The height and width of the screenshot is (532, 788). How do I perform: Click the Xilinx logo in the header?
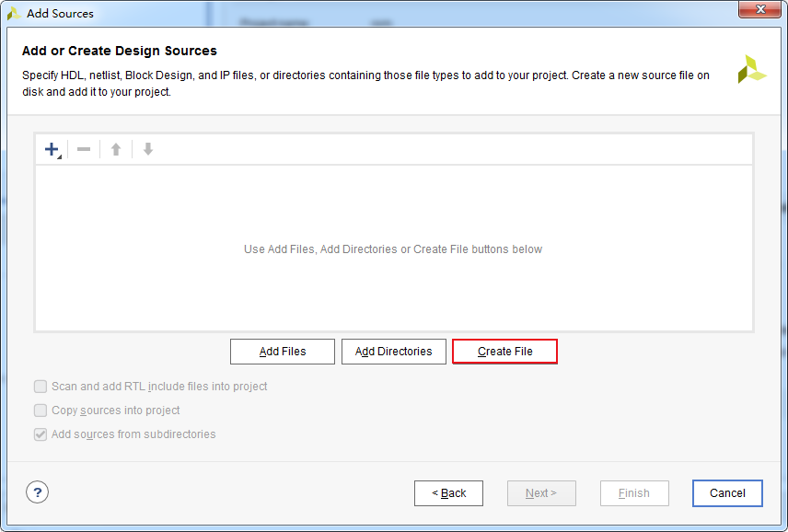751,69
